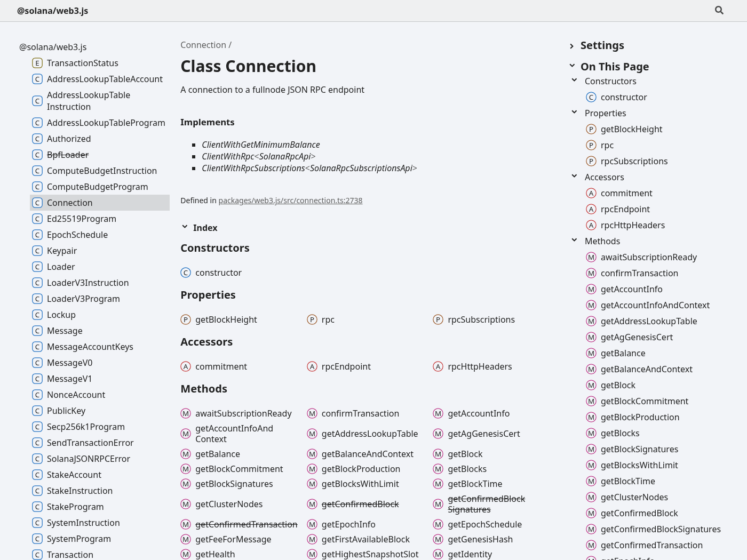Open the SolanaRpcSubscriptionsApi type link

361,168
